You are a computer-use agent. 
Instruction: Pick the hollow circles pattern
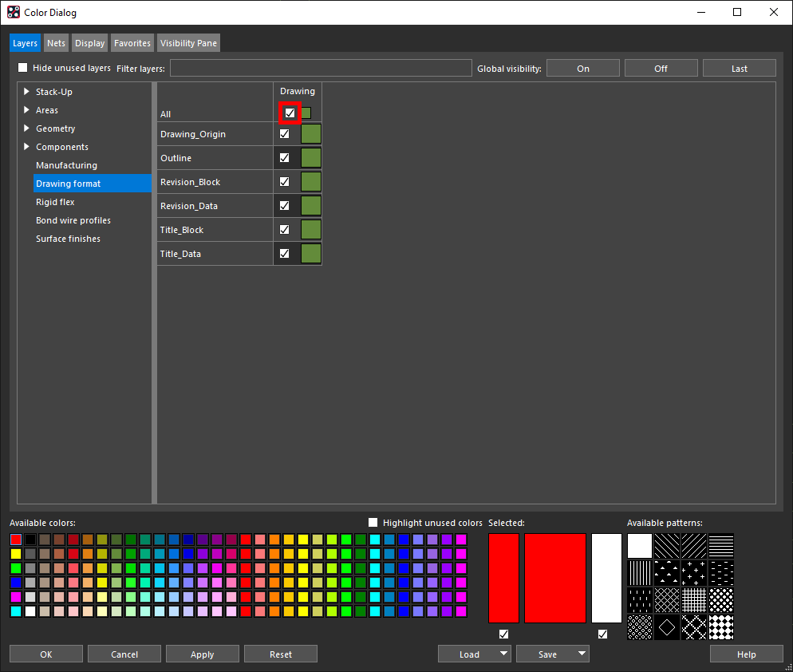tap(640, 627)
